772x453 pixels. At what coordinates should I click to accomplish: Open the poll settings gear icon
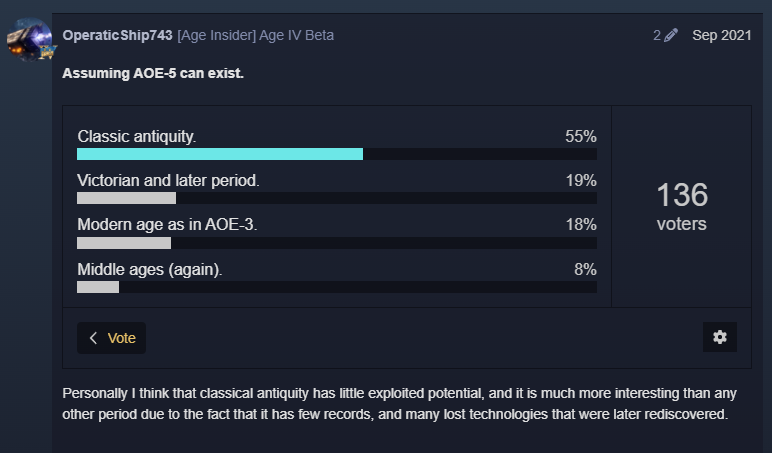tap(719, 337)
